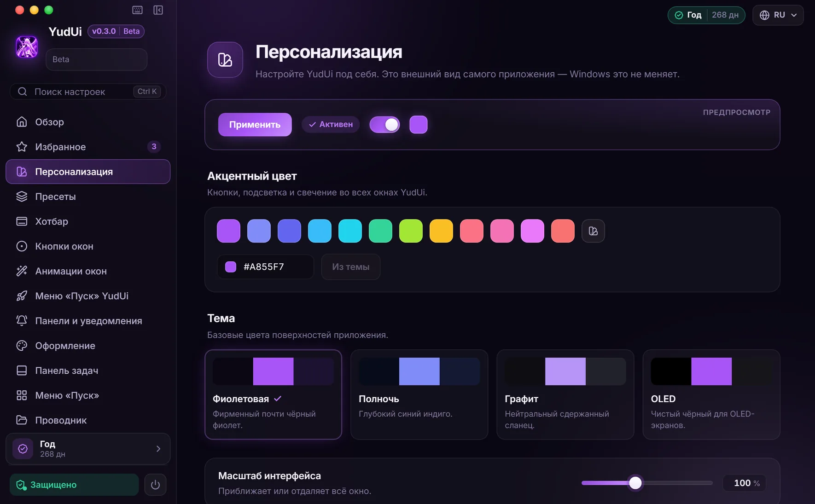The height and width of the screenshot is (504, 815).
Task: Click the license badge icon in sidebar Год card
Action: point(23,449)
